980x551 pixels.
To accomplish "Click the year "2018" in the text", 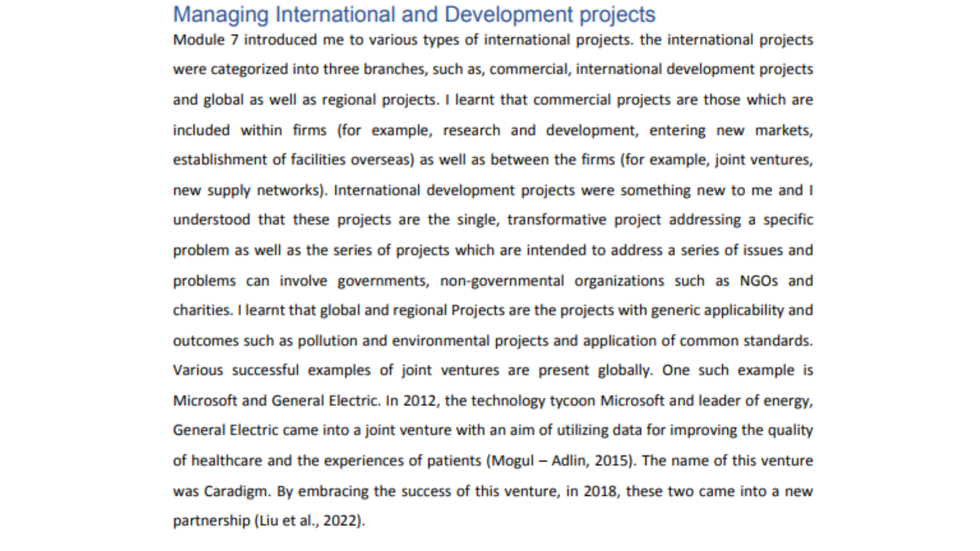I will pos(600,491).
